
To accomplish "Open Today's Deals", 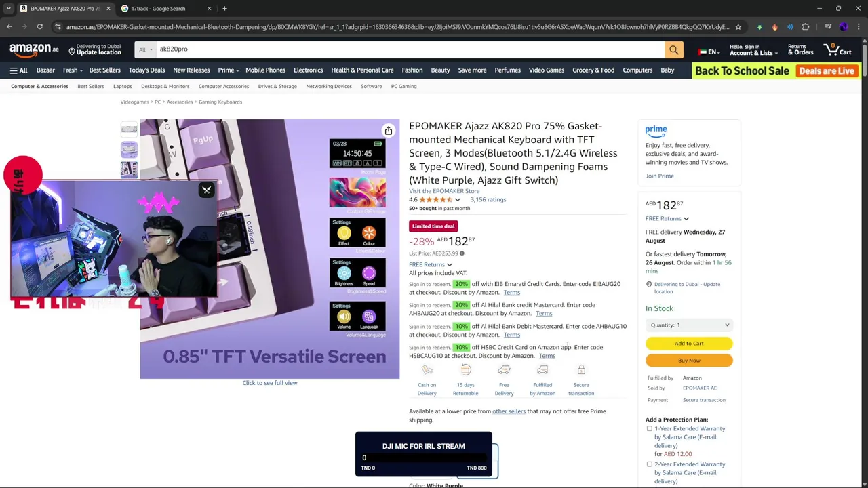I will [x=146, y=70].
